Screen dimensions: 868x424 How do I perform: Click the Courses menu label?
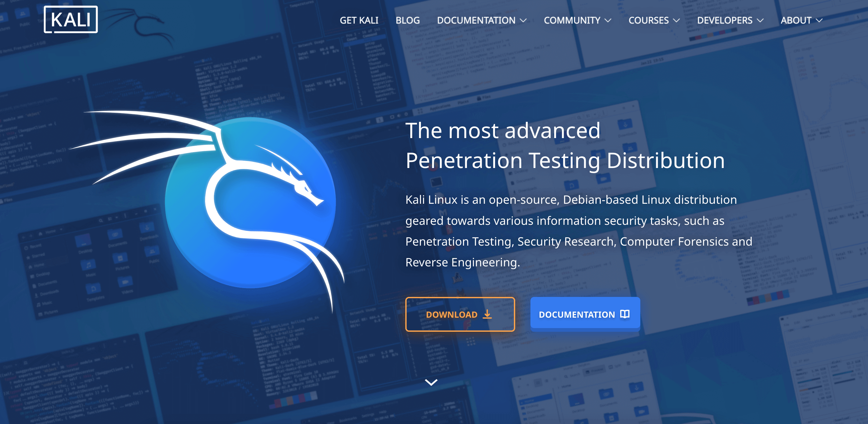tap(648, 20)
